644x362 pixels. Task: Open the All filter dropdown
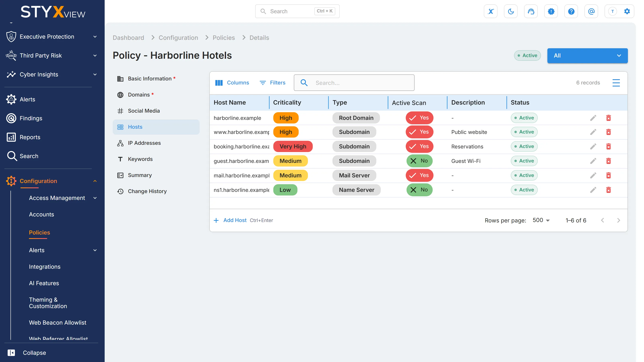click(587, 56)
